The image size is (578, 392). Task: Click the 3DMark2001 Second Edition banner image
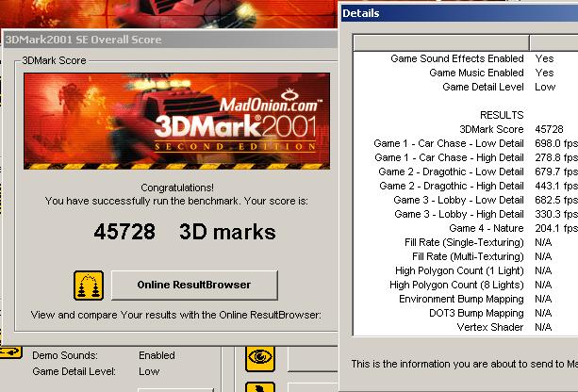(177, 122)
